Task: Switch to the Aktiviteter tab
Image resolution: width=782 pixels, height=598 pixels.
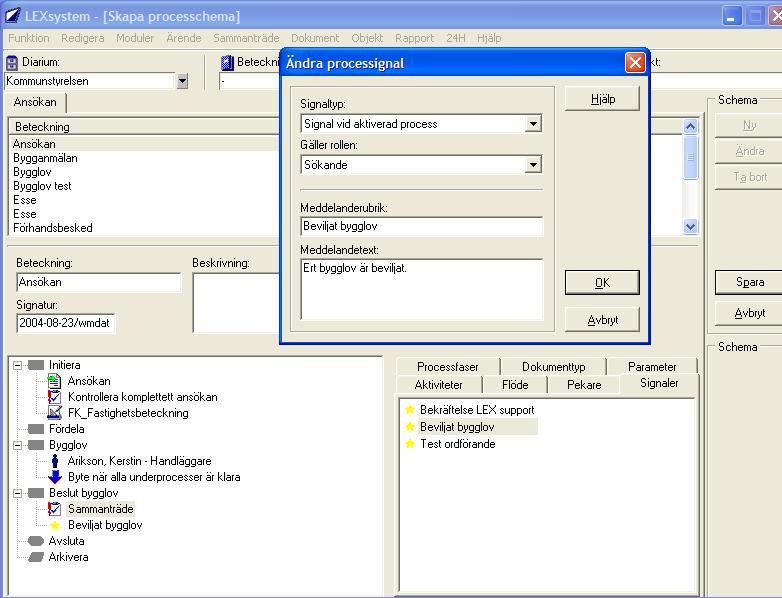Action: [x=438, y=385]
